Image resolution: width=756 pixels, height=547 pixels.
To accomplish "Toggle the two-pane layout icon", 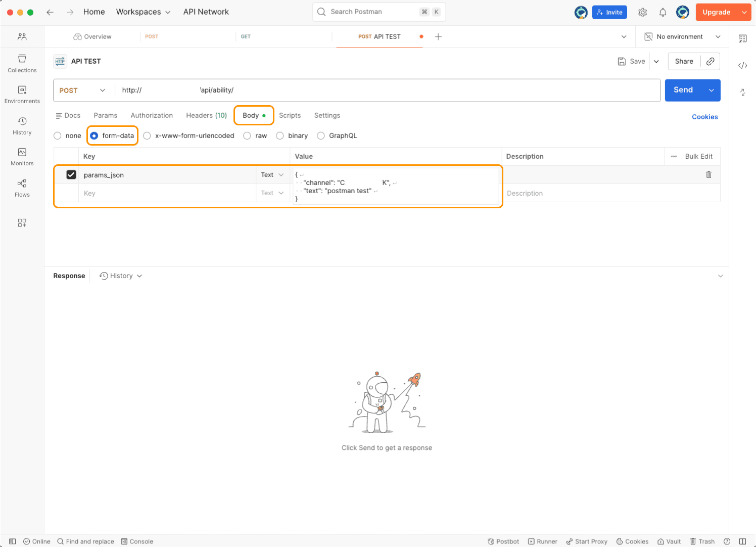I will click(x=742, y=541).
